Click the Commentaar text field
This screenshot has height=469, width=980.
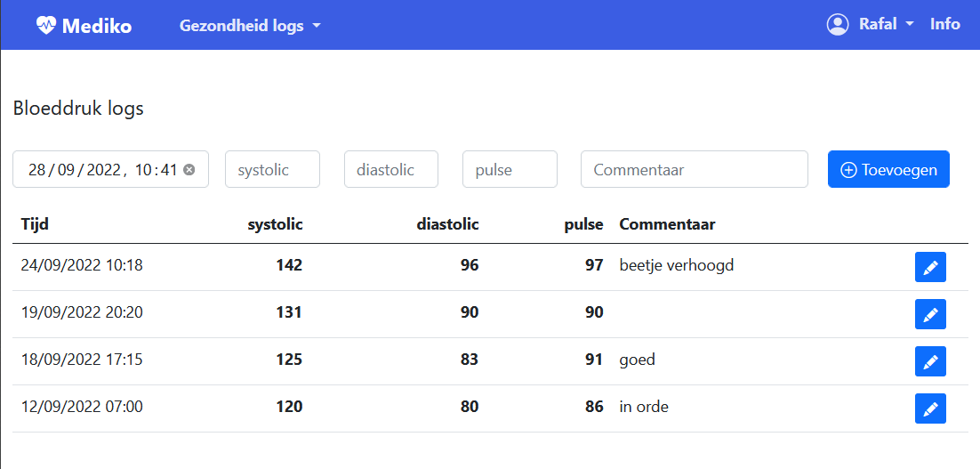click(694, 169)
